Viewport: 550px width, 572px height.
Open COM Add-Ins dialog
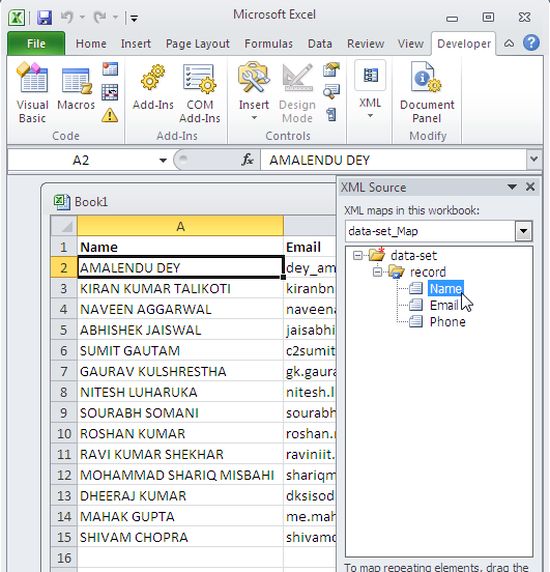(x=200, y=93)
